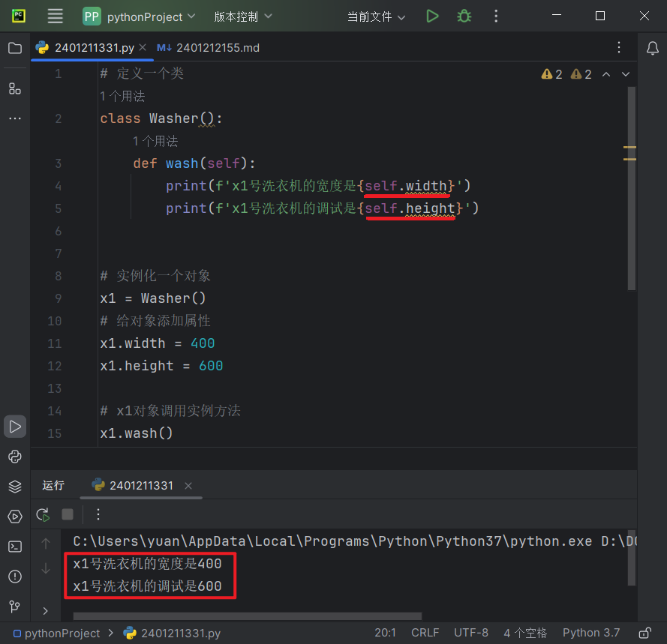Image resolution: width=667 pixels, height=644 pixels.
Task: Open the Run tool window sidebar icon
Action: (15, 427)
